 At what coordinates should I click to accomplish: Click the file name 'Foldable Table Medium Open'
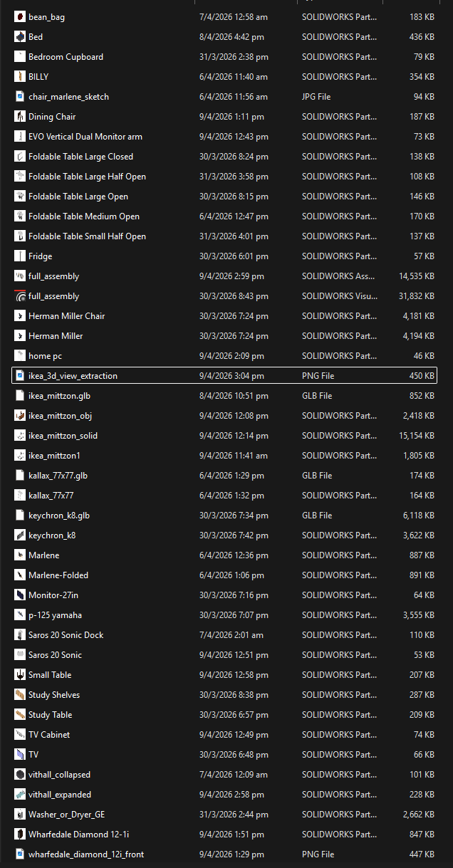(x=84, y=216)
